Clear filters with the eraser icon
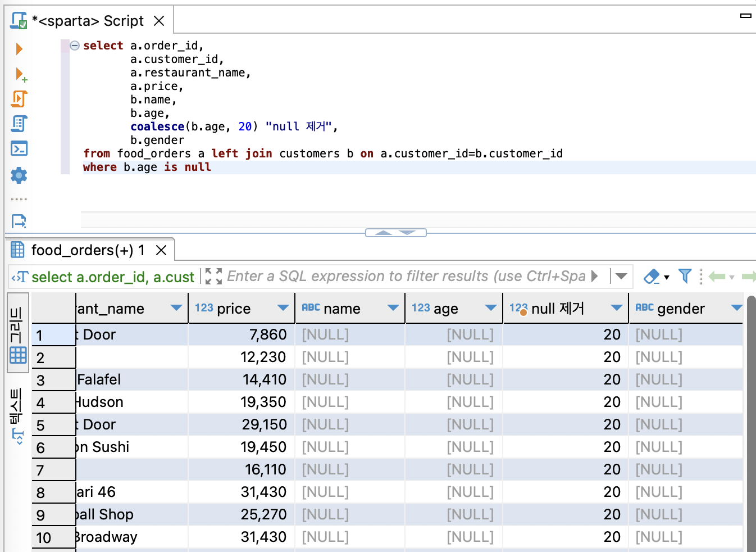The height and width of the screenshot is (552, 756). [x=652, y=276]
